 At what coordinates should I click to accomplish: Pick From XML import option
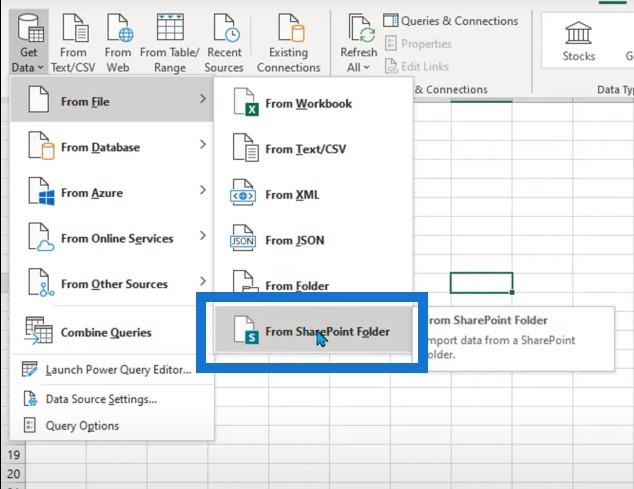pyautogui.click(x=292, y=195)
